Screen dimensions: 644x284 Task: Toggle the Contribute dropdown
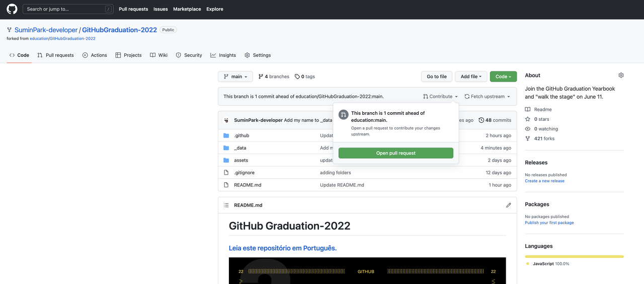441,97
